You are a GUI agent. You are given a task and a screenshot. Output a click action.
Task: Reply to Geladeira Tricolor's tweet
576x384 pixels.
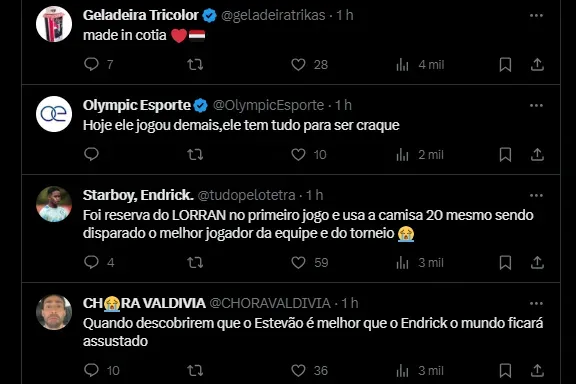(91, 64)
